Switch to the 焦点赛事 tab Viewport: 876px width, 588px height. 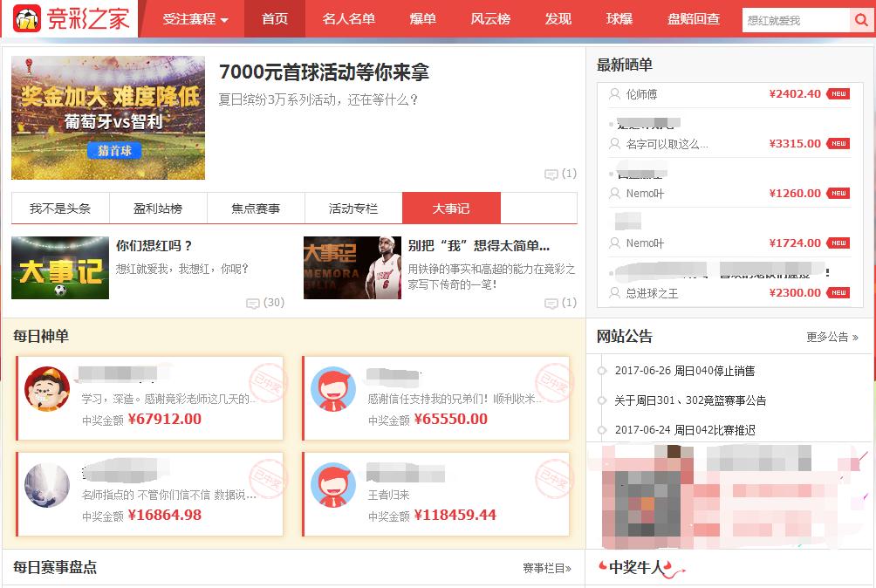[257, 208]
